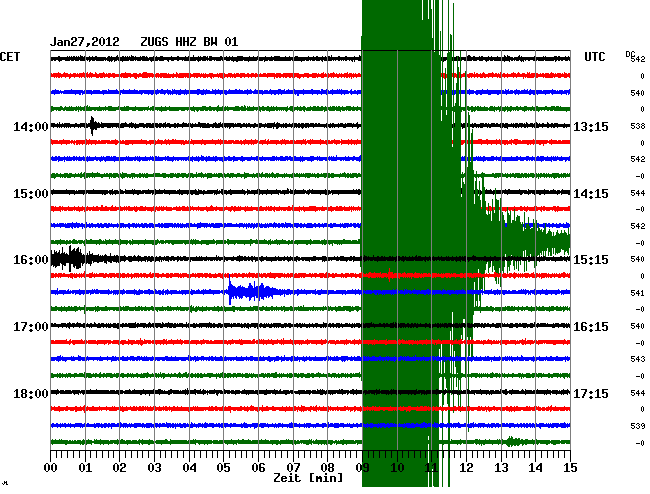Select minute 02 on the time axis
650x494 pixels.
click(119, 467)
